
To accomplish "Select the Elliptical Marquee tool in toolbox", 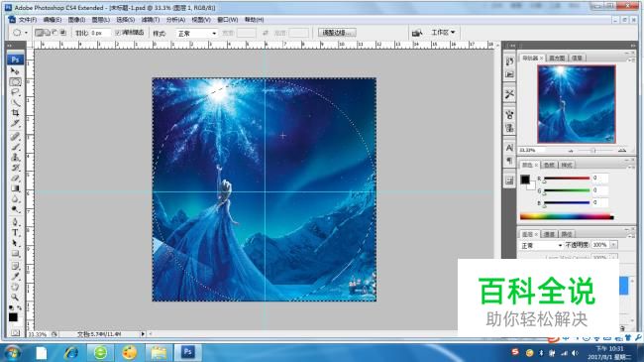I will pyautogui.click(x=15, y=82).
